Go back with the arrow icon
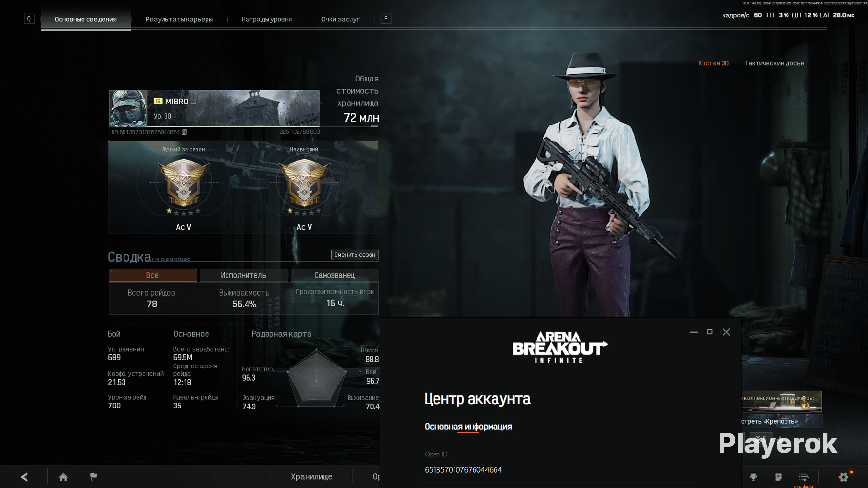 24,477
